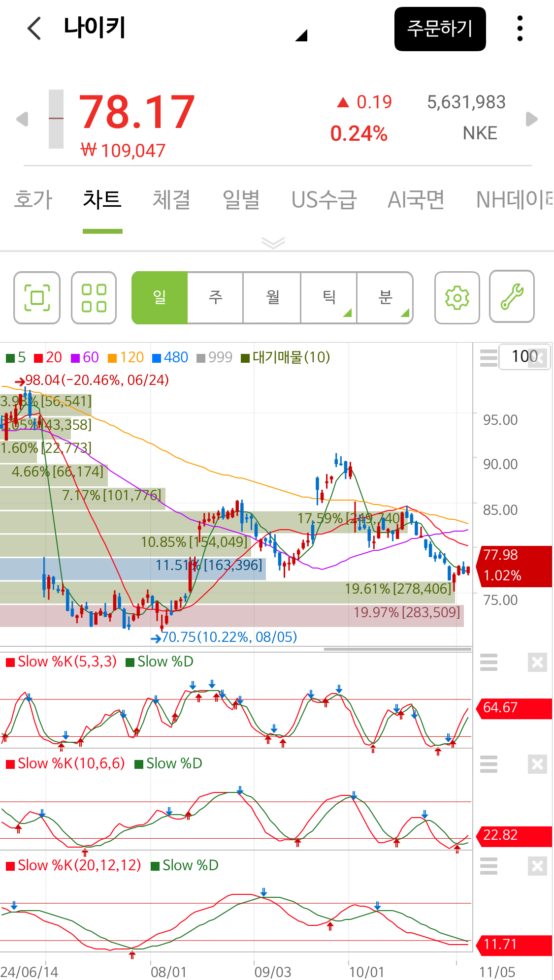Expand the 나이키 stock selector dropdown
The height and width of the screenshot is (980, 554).
click(301, 35)
